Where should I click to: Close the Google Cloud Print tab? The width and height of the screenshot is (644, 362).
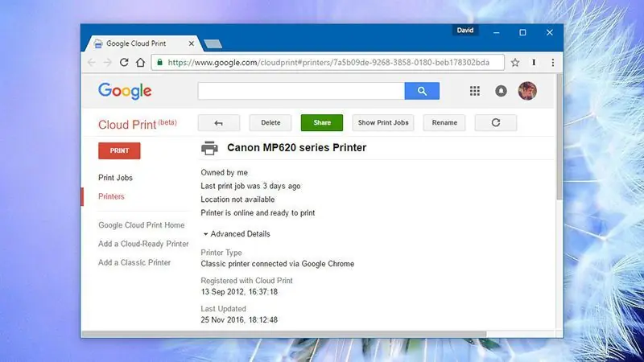(192, 43)
